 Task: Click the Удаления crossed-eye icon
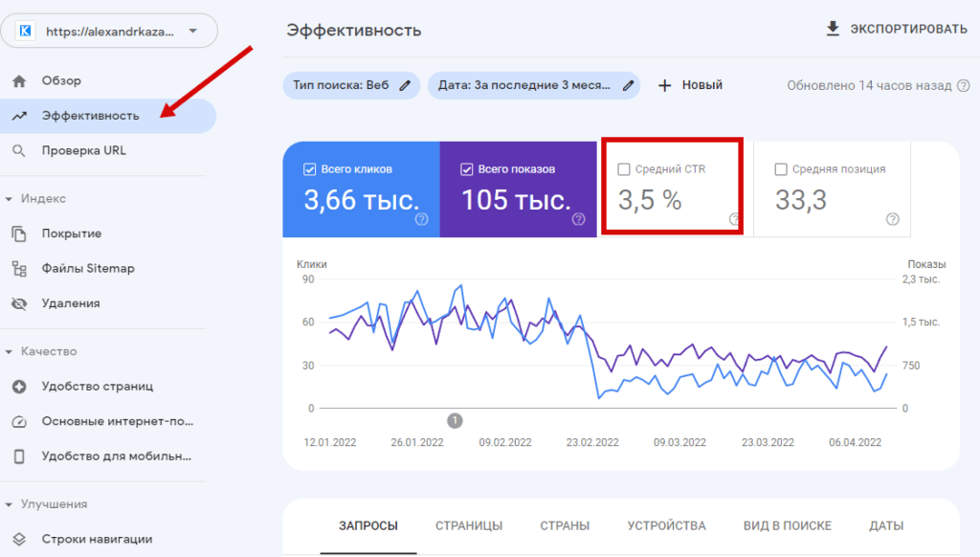[x=19, y=303]
